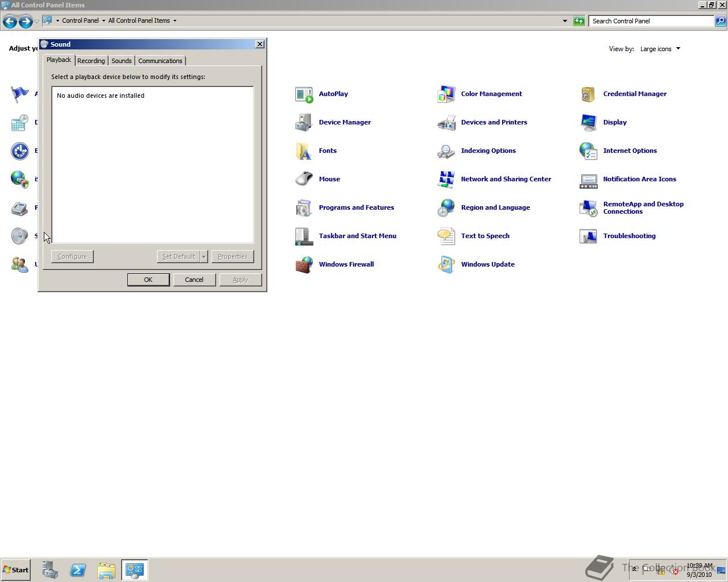Expand arrow before Control Panel breadcrumb

57,20
